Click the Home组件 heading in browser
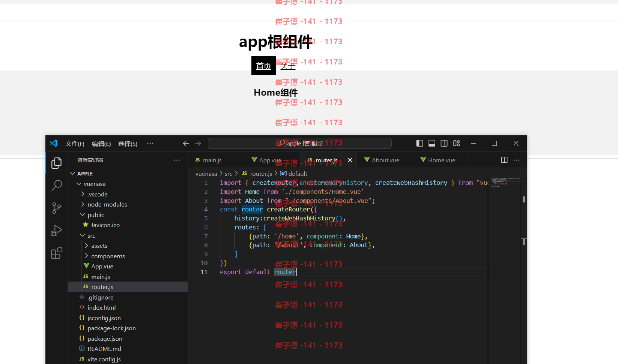The height and width of the screenshot is (364, 618). pyautogui.click(x=276, y=92)
